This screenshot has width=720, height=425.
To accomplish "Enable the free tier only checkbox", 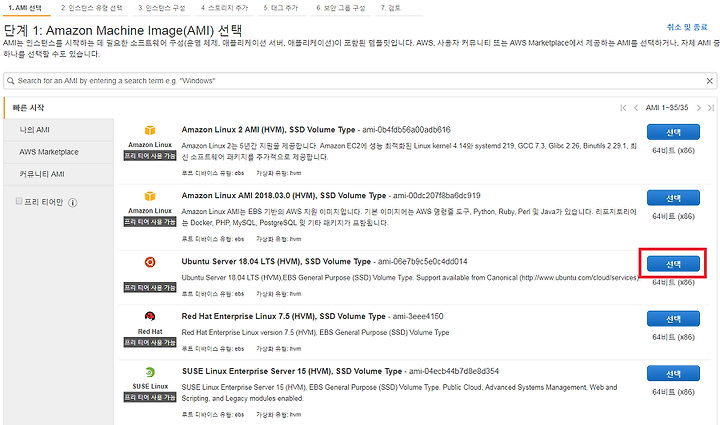I will click(x=19, y=201).
